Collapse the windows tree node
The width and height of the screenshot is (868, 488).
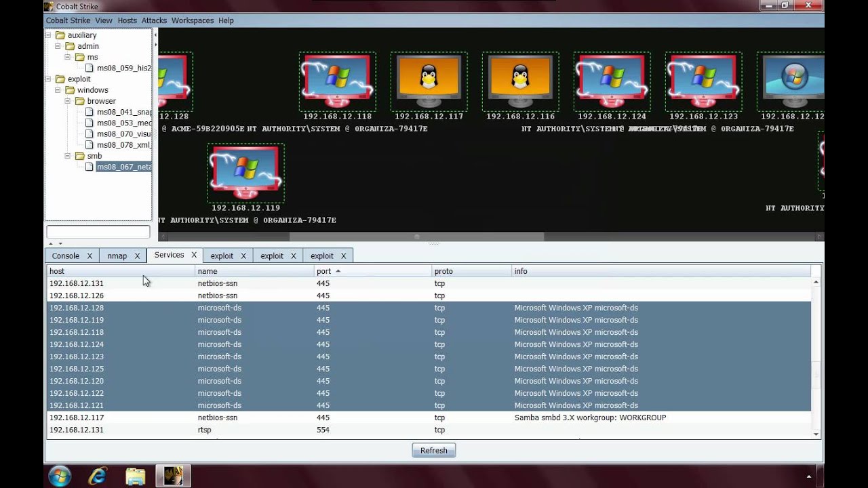tap(58, 90)
